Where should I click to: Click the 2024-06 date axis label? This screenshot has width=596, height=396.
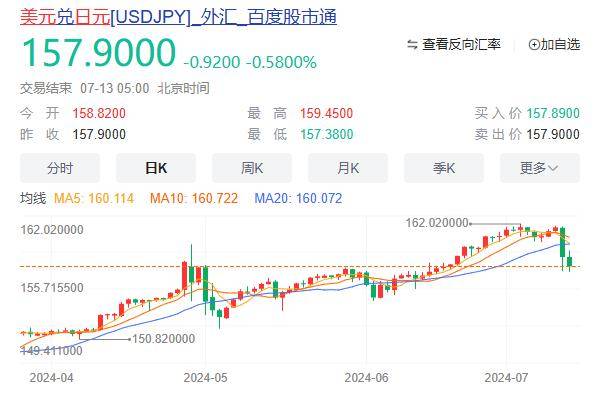(x=366, y=377)
